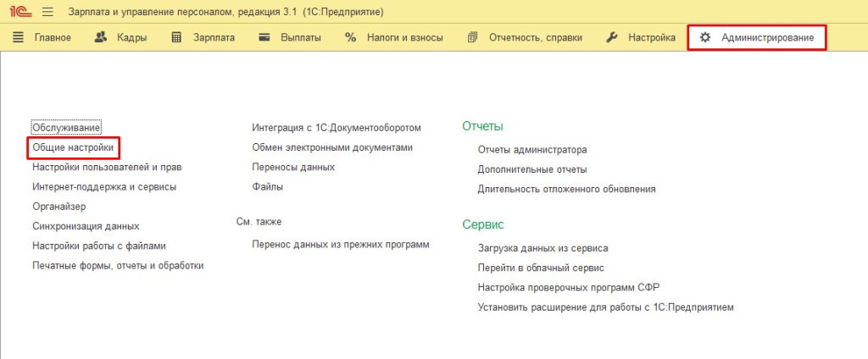Open Печатные формы, отчеты и обработки
Screen dimensions: 868x359
click(x=118, y=266)
